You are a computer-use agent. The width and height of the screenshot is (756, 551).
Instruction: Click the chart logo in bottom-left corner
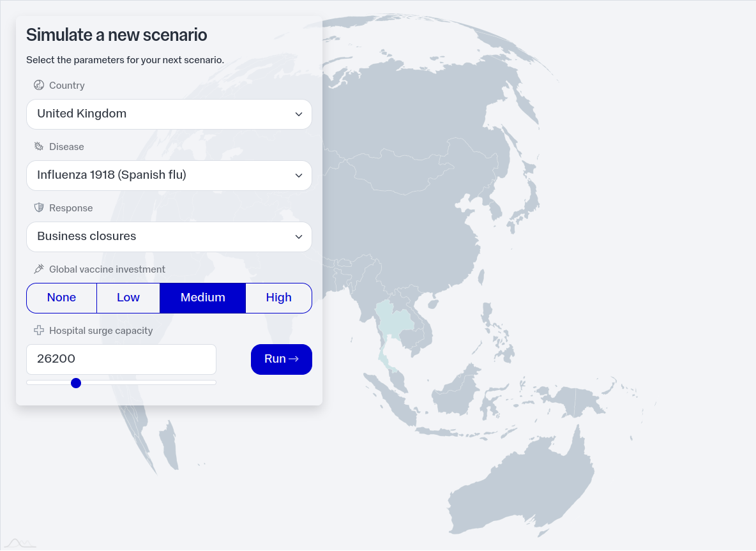(x=19, y=543)
